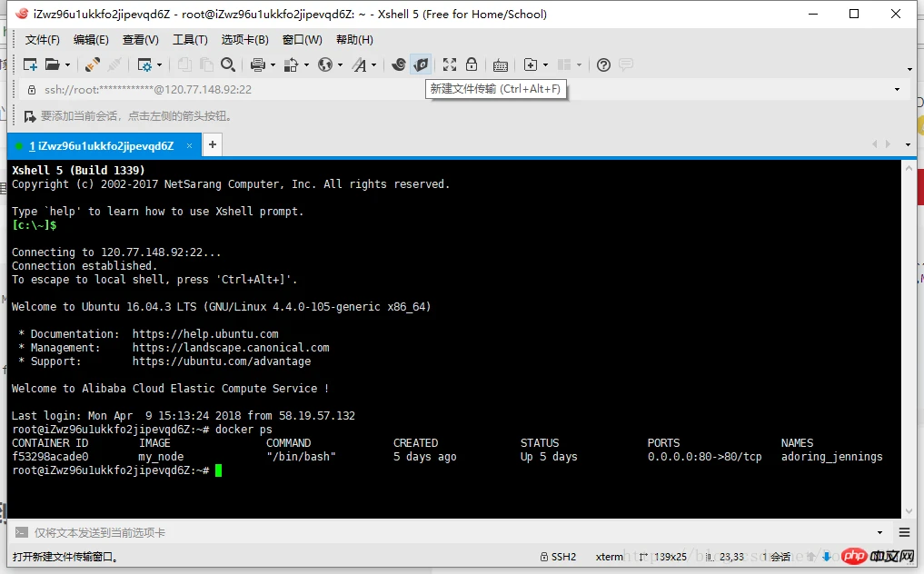
Task: Click the Font letter A icon
Action: [359, 64]
